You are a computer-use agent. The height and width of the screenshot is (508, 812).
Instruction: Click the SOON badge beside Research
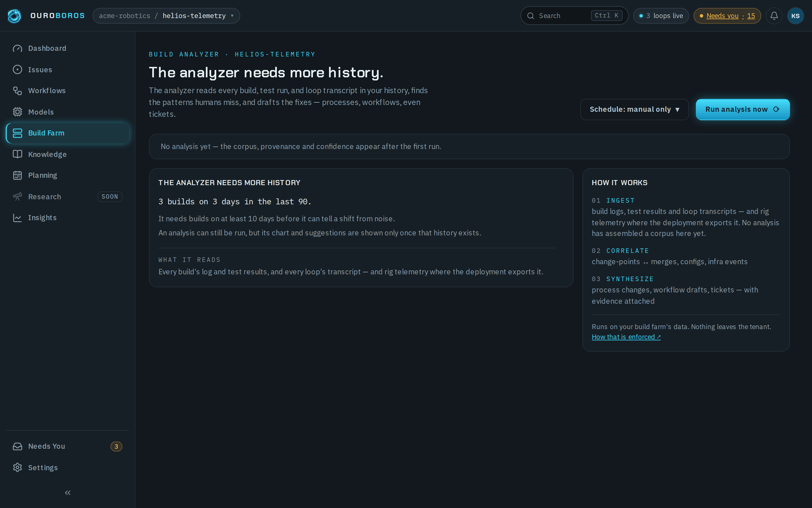pyautogui.click(x=110, y=196)
